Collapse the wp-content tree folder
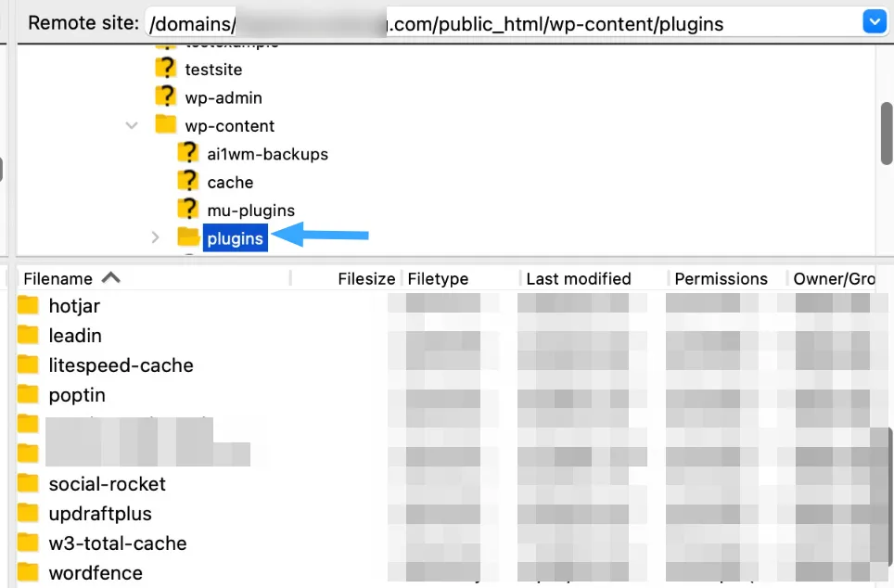894x588 pixels. click(132, 125)
